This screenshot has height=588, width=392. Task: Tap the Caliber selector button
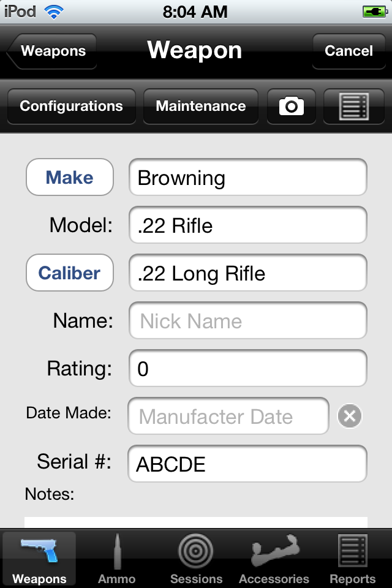pyautogui.click(x=69, y=273)
